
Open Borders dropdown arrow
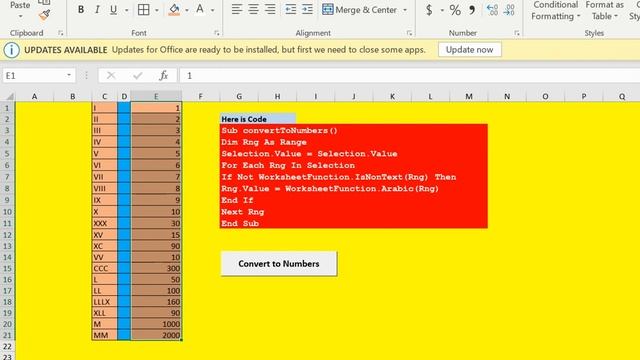pos(157,10)
